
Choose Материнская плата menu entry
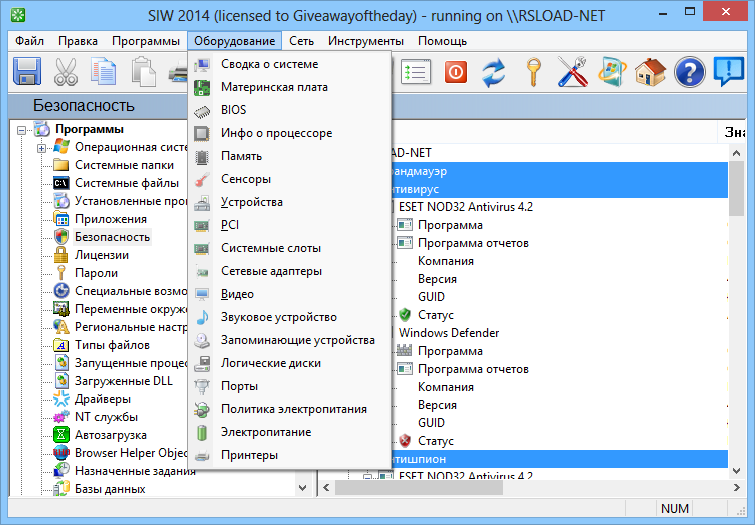click(x=289, y=87)
